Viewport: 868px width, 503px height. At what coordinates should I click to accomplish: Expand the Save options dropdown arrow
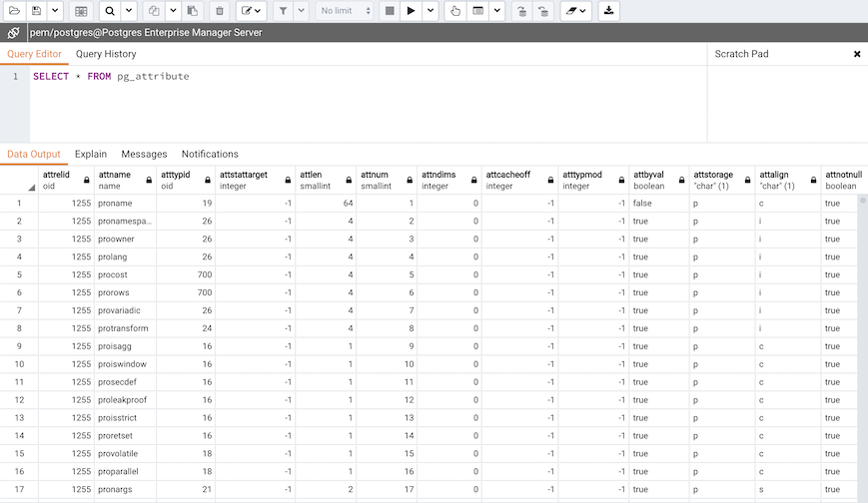[x=55, y=11]
